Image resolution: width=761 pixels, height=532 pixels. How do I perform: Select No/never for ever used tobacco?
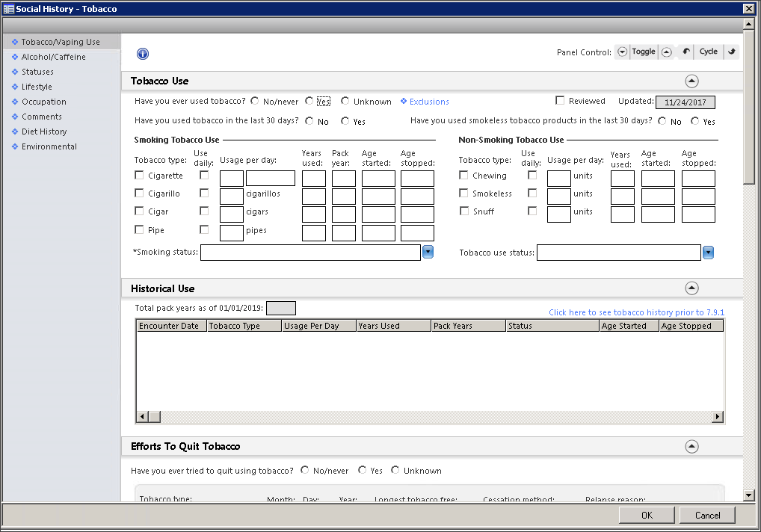tap(255, 101)
